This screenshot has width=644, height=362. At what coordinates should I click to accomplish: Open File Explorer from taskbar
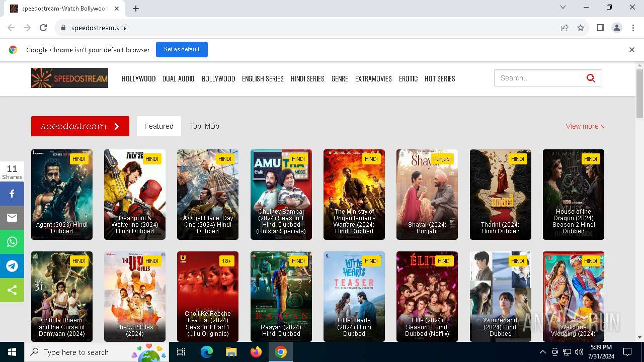coord(231,352)
